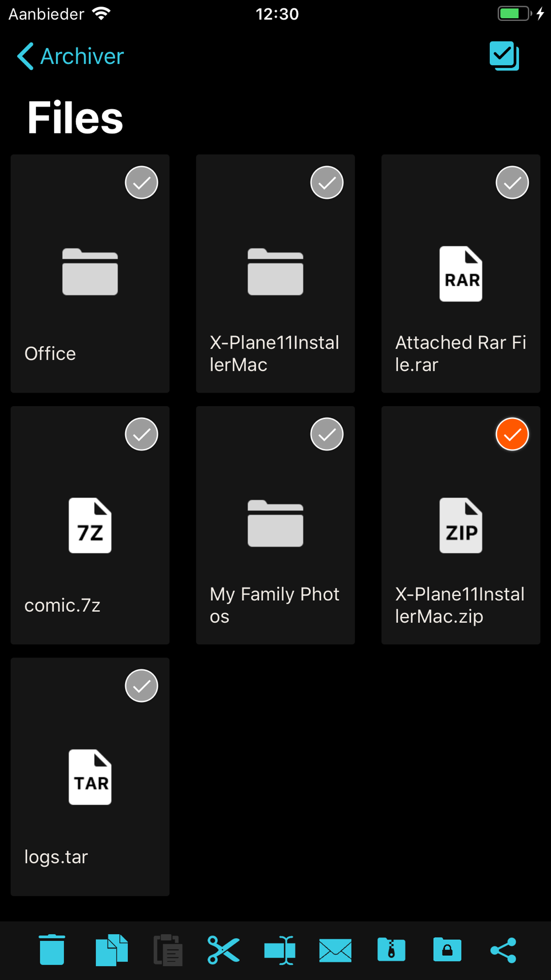Tap the logs.tar file name
The width and height of the screenshot is (551, 980).
click(x=56, y=857)
